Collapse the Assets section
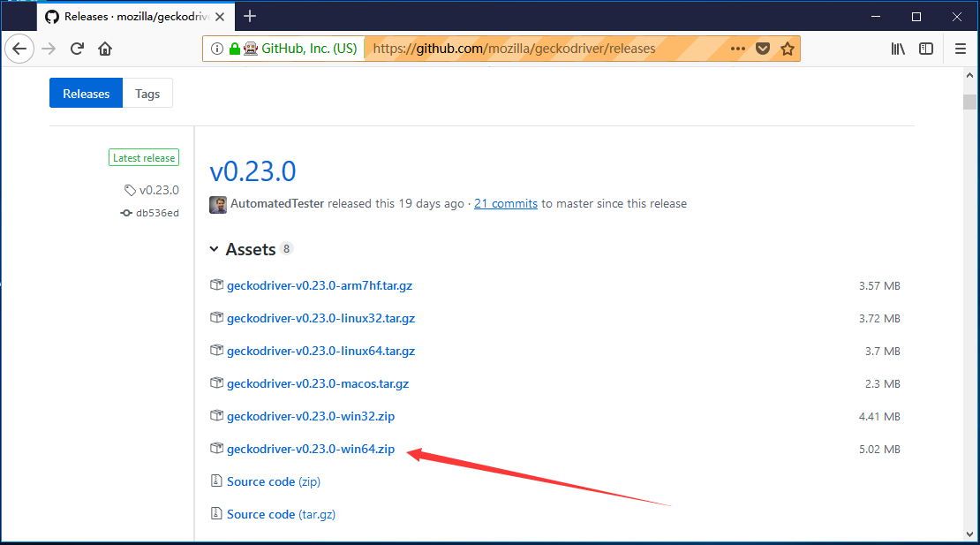Screen dimensions: 980x545 coord(243,249)
